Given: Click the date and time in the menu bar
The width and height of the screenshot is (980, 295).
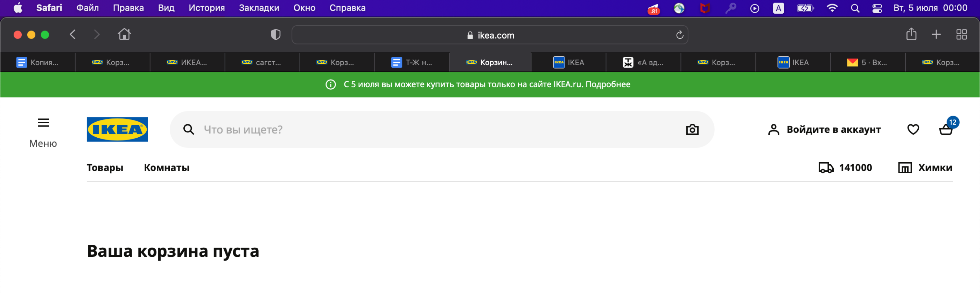Looking at the screenshot, I should [x=930, y=8].
